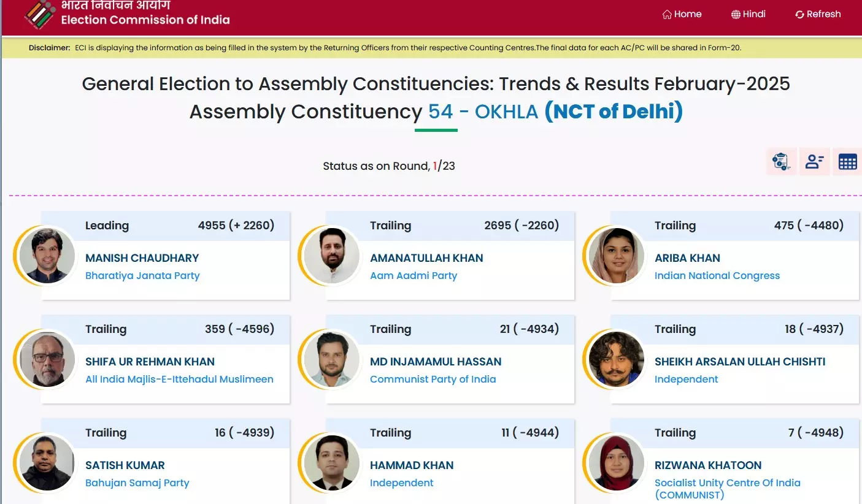The image size is (862, 504).
Task: Open the candidate list view icon
Action: pyautogui.click(x=815, y=162)
